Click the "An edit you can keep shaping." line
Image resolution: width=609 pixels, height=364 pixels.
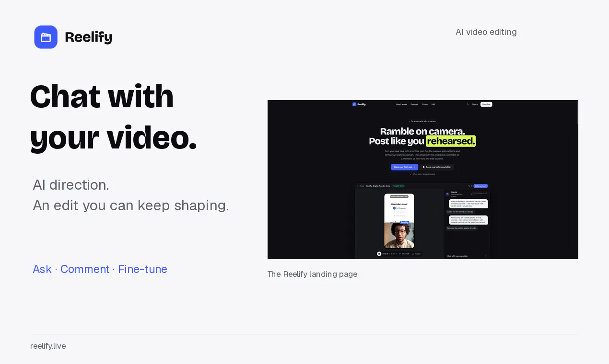point(131,205)
